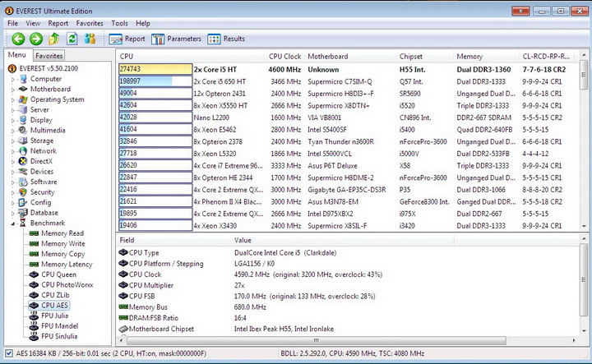Select the DirectX tree icon
The width and height of the screenshot is (592, 364).
coord(23,161)
